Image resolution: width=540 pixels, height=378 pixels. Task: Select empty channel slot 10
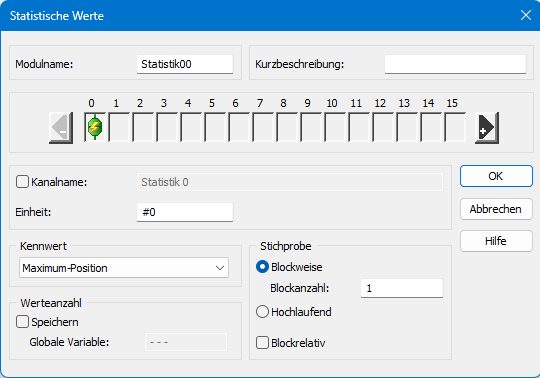pyautogui.click(x=335, y=127)
